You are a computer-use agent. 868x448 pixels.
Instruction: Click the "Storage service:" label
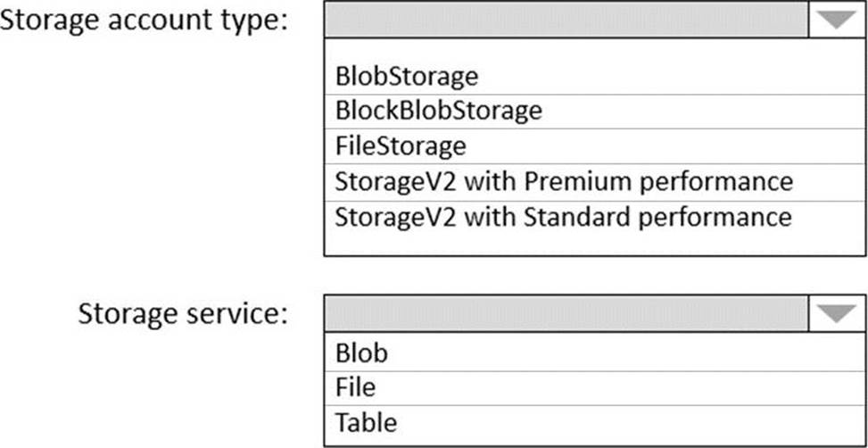183,314
